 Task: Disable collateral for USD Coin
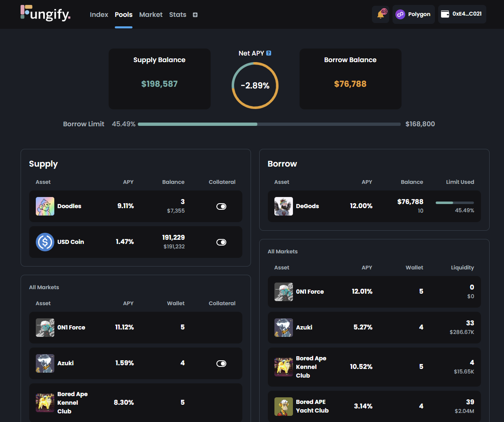point(221,242)
